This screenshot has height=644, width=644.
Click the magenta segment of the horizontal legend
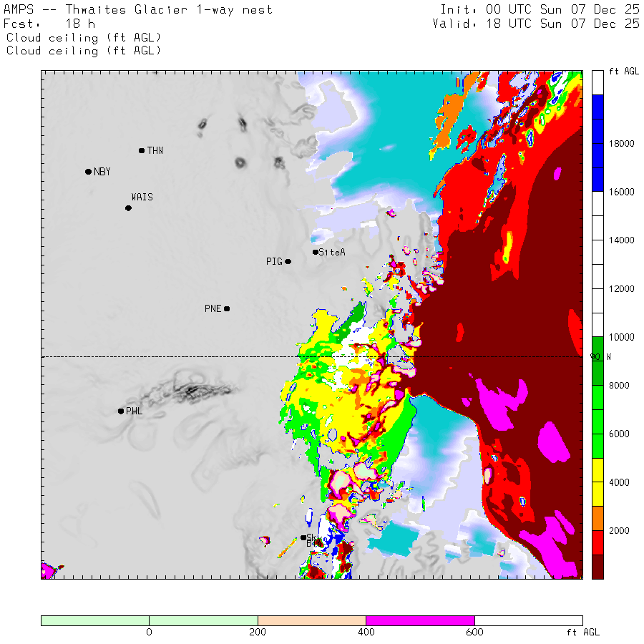click(420, 620)
